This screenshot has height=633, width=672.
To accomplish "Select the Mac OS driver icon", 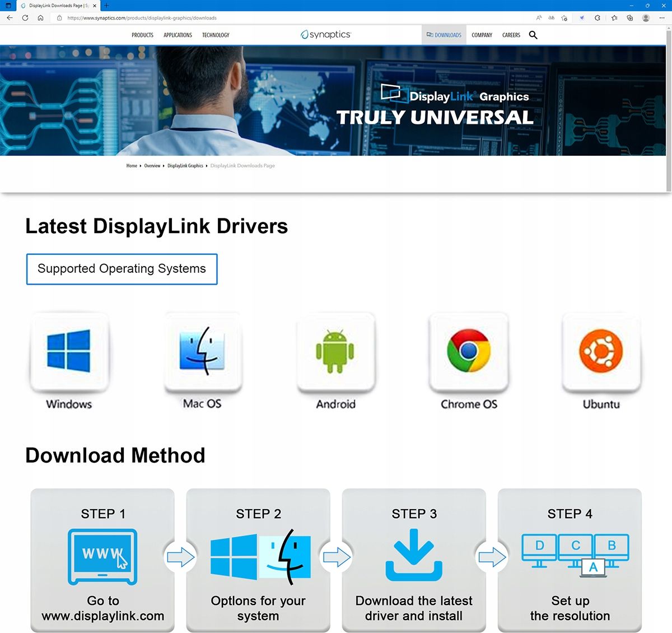I will point(202,351).
